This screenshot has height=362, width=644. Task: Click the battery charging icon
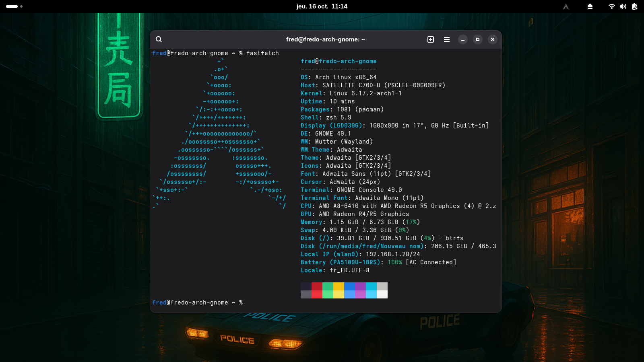[x=635, y=6]
